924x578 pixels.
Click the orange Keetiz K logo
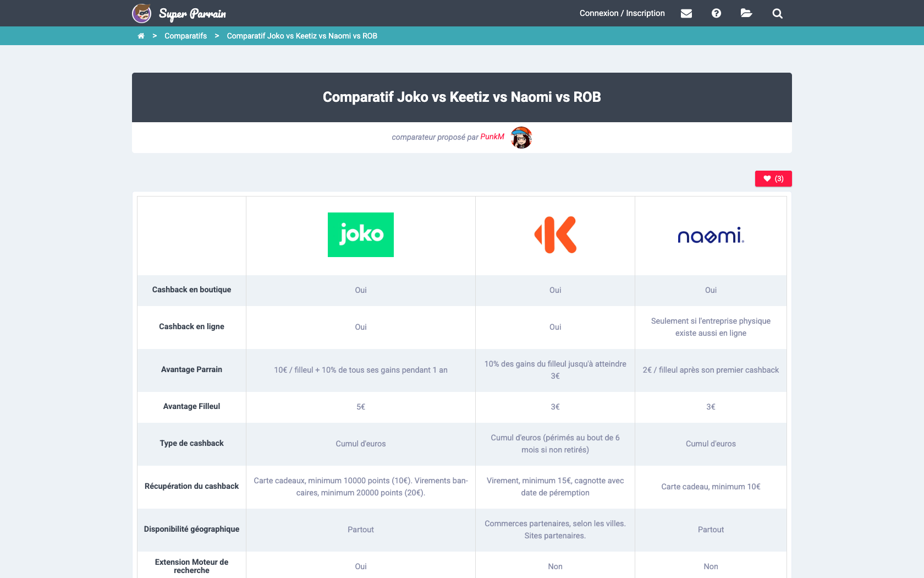554,235
